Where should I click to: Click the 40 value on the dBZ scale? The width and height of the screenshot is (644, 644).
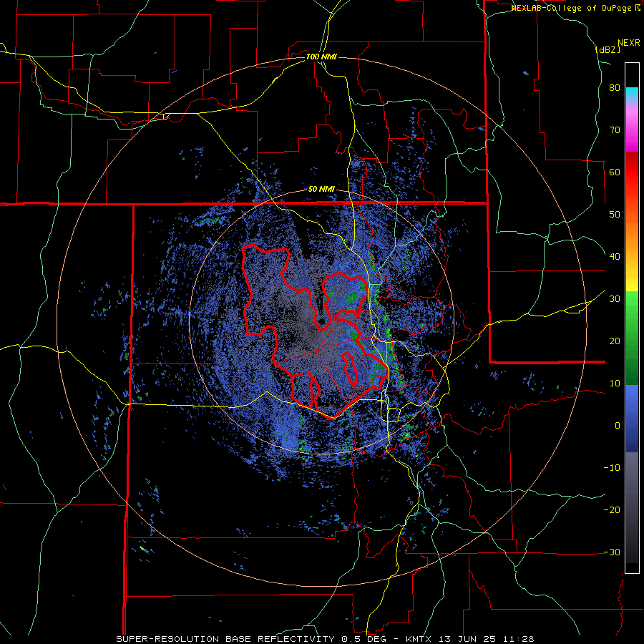click(615, 257)
